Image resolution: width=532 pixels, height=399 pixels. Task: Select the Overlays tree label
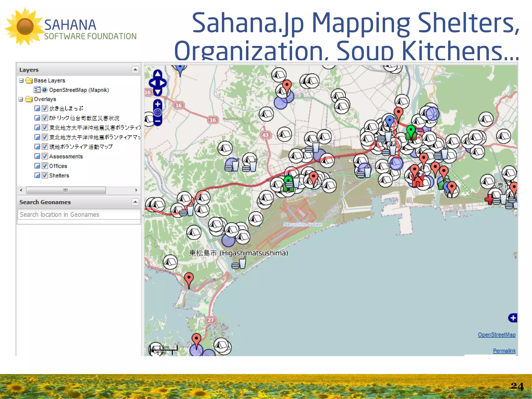pyautogui.click(x=45, y=99)
